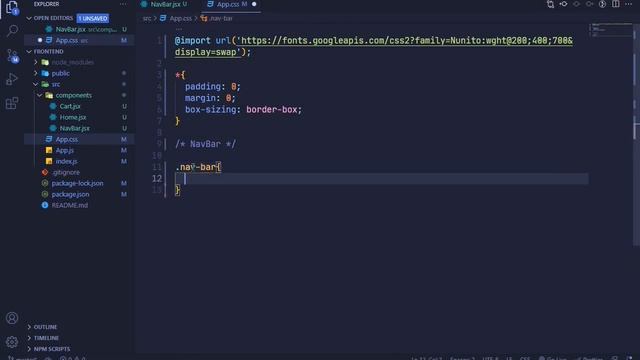Select NavBar.jsx in Open Editors list
Screen dimensions: 640x360
tap(78, 29)
